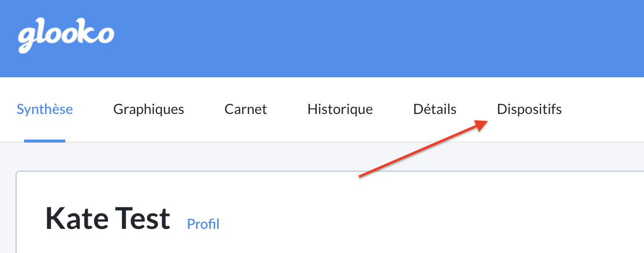Display details through the Détails menu item
Viewport: 644px width, 253px height.
(x=435, y=109)
